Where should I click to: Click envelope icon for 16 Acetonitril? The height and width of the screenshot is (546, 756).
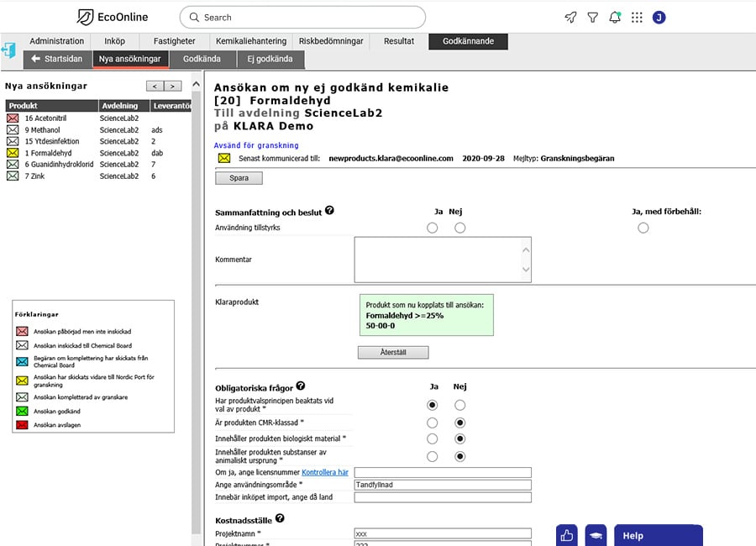[13, 118]
